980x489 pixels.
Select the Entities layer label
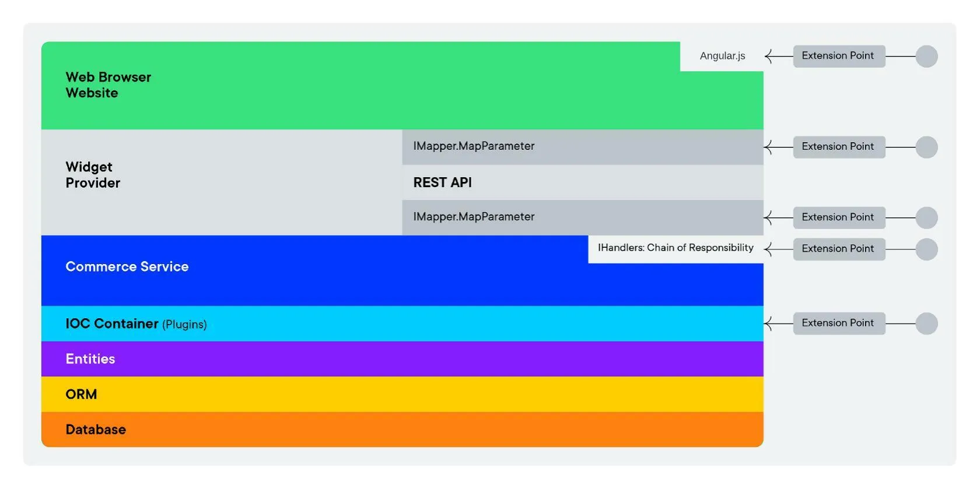[x=90, y=359]
